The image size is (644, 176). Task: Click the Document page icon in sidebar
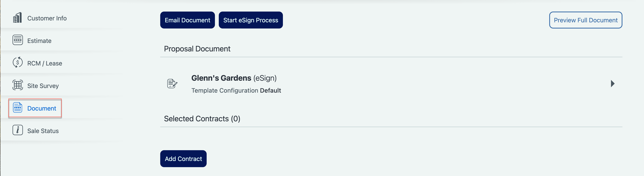click(18, 108)
